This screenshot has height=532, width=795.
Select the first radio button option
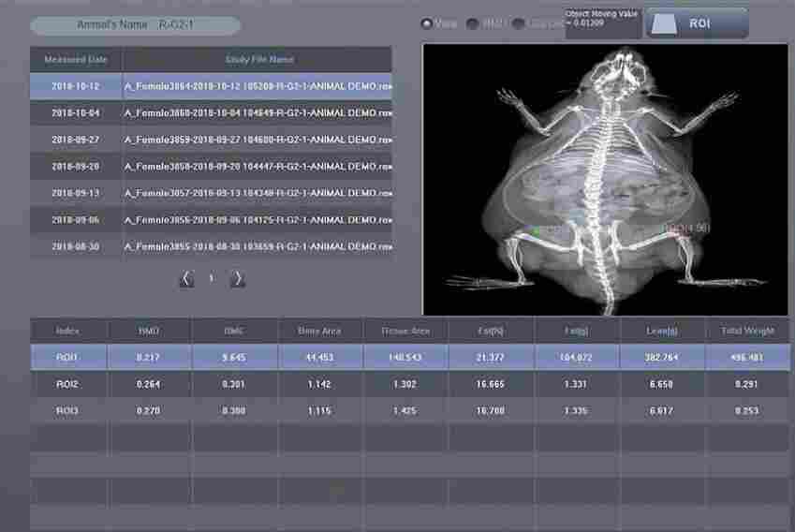(x=427, y=23)
